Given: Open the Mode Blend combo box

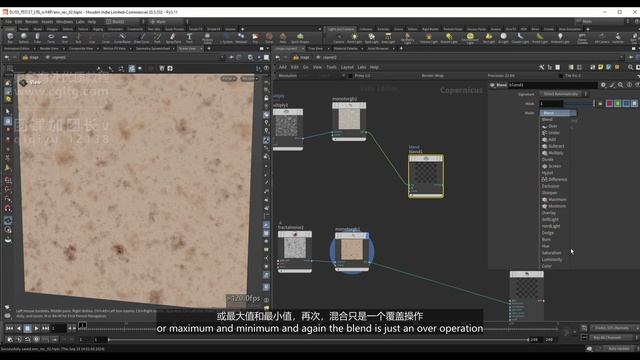Looking at the screenshot, I should 558,113.
